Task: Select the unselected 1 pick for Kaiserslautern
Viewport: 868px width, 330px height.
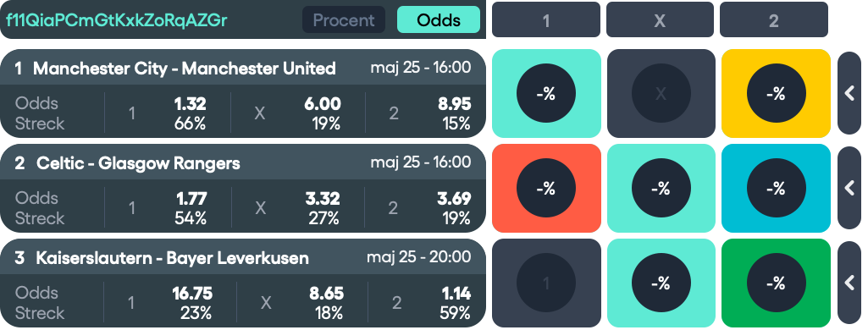Action: 546,283
